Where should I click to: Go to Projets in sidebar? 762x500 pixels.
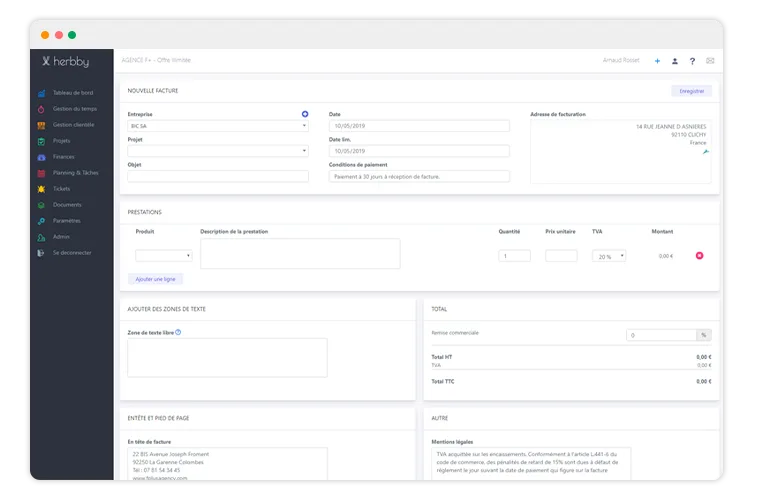tap(62, 141)
